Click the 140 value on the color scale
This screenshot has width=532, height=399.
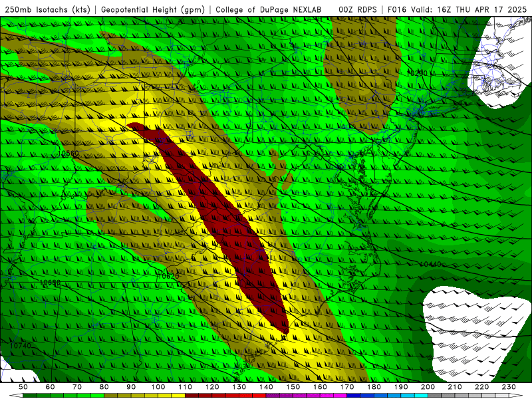267,387
